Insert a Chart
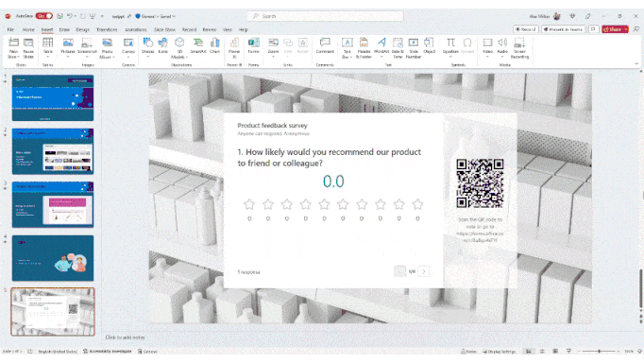This screenshot has height=363, width=644. coord(214,46)
